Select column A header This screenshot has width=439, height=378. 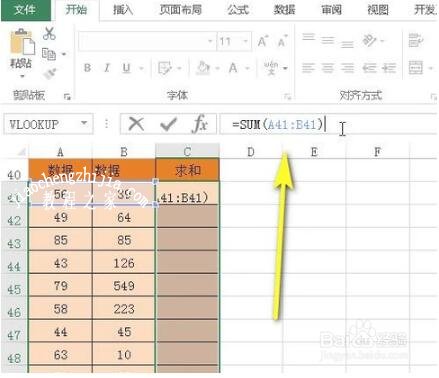[60, 152]
